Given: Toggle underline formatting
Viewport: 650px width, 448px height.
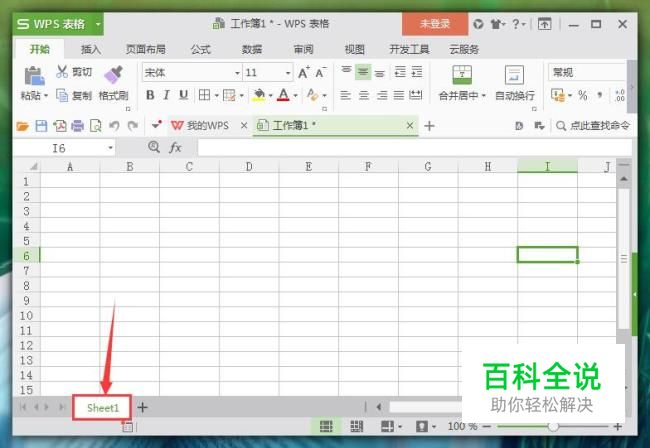Looking at the screenshot, I should coord(183,95).
